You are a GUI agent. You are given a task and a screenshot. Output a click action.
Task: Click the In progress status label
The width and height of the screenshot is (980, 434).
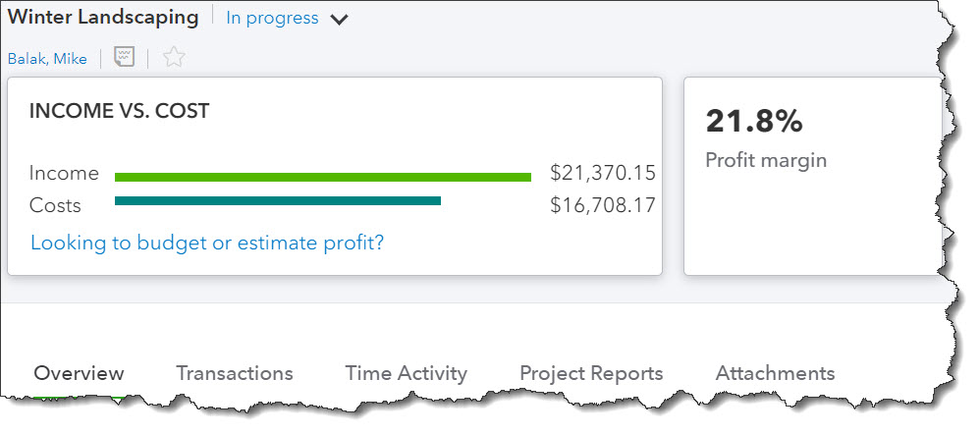coord(272,19)
